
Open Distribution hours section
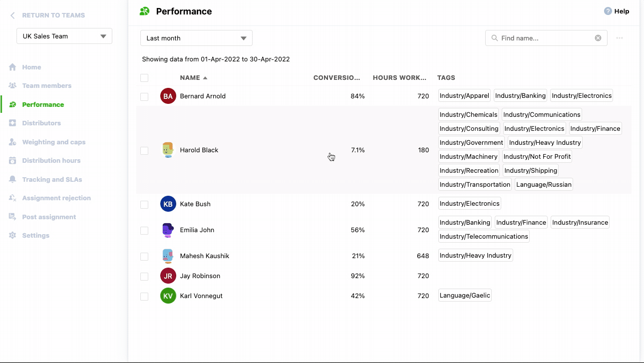[x=51, y=161]
